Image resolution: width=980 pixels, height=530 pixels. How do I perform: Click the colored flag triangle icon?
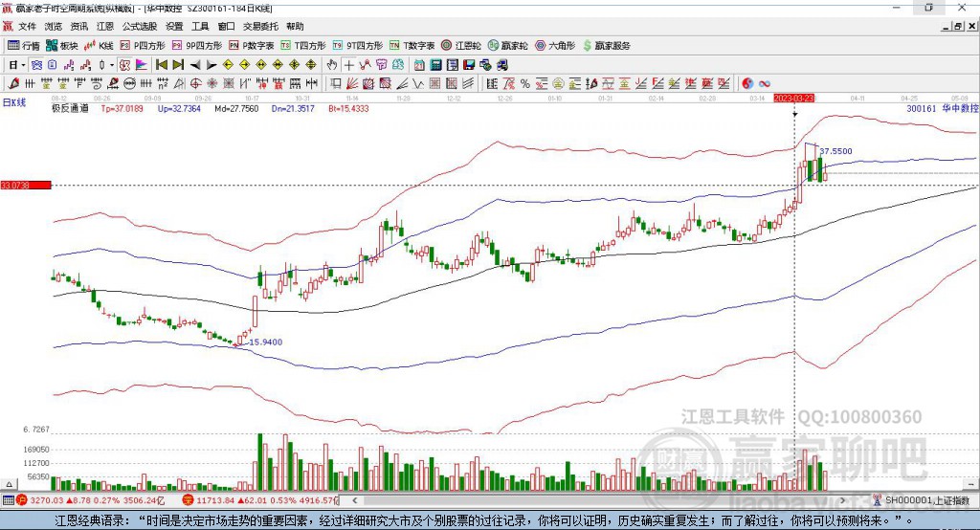[x=142, y=65]
